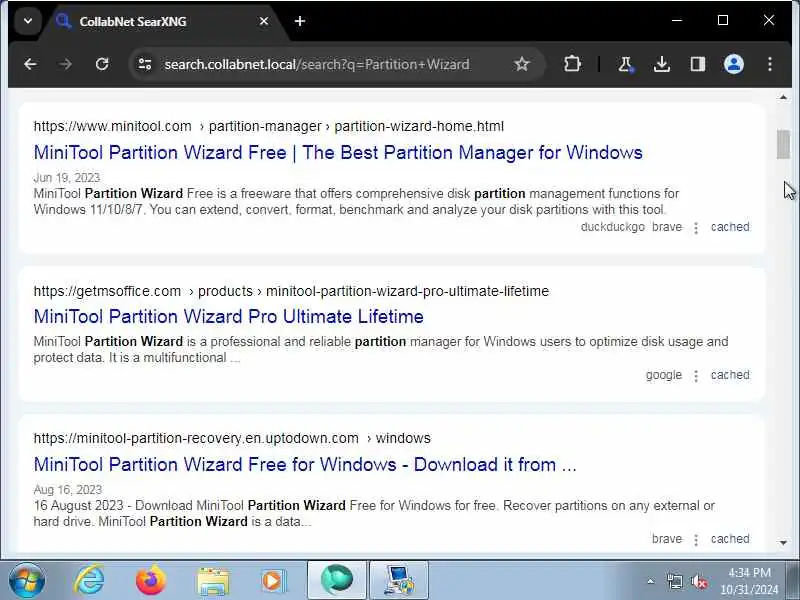Launch Firefox from the taskbar
This screenshot has width=800, height=600.
(x=151, y=581)
